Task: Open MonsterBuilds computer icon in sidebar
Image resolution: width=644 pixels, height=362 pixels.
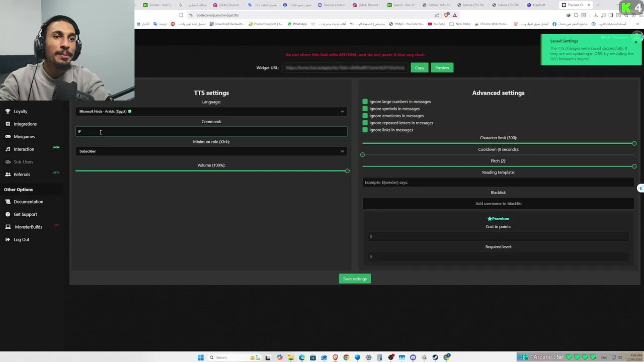Action: 8,227
